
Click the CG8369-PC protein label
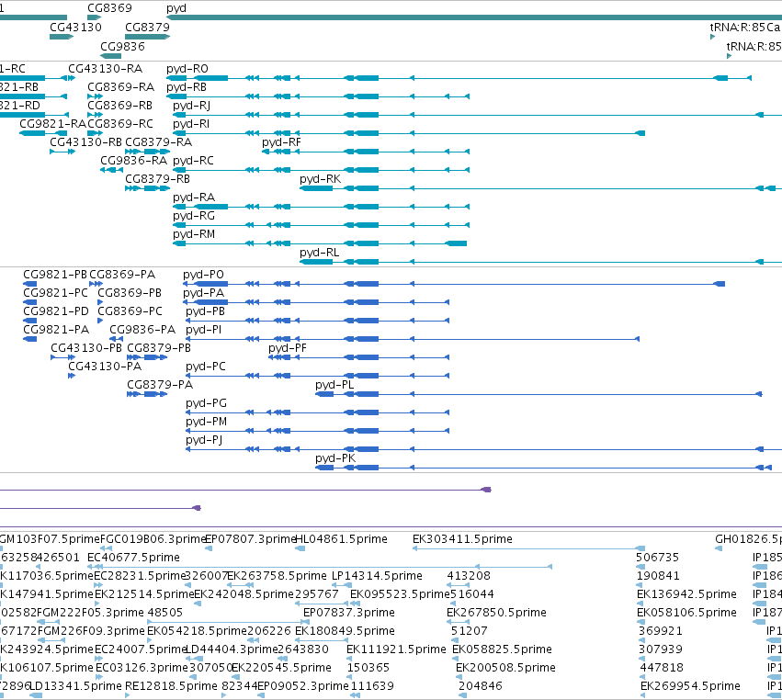(130, 311)
